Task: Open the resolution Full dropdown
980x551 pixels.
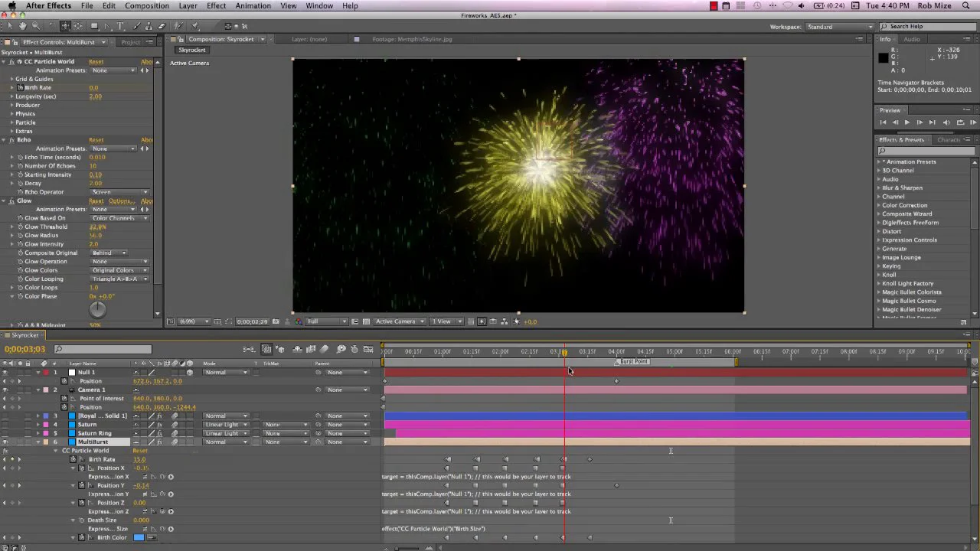Action: pyautogui.click(x=327, y=321)
